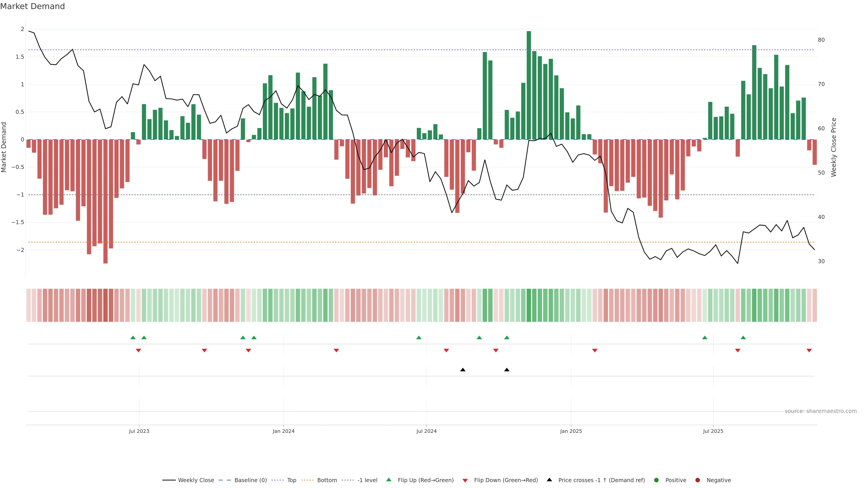868x488 pixels.
Task: Click the black triangle 'Price crosses -1' legend icon
Action: point(549,480)
